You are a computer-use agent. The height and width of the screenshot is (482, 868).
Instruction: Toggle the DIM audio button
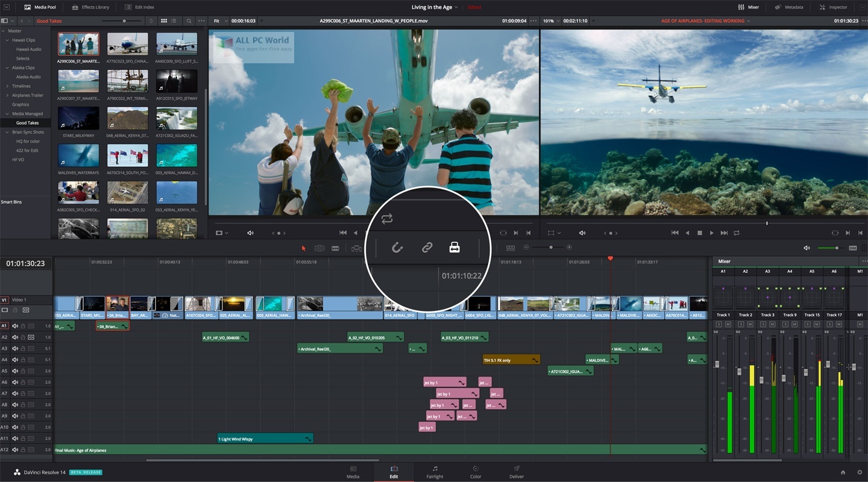(853, 248)
